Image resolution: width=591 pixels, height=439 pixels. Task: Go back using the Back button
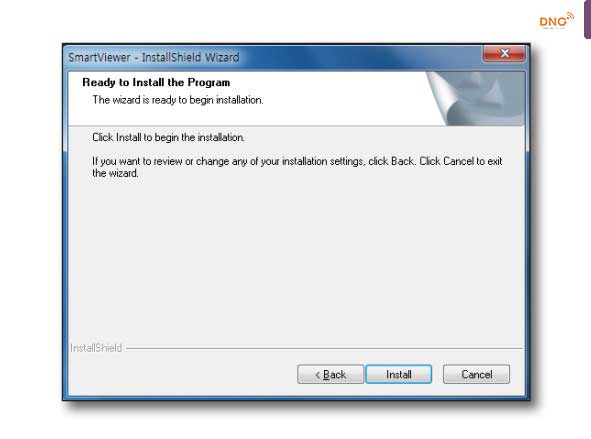pyautogui.click(x=331, y=374)
